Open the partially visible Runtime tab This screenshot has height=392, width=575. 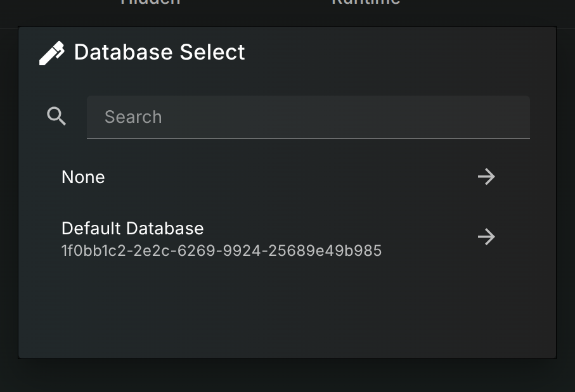pyautogui.click(x=366, y=3)
